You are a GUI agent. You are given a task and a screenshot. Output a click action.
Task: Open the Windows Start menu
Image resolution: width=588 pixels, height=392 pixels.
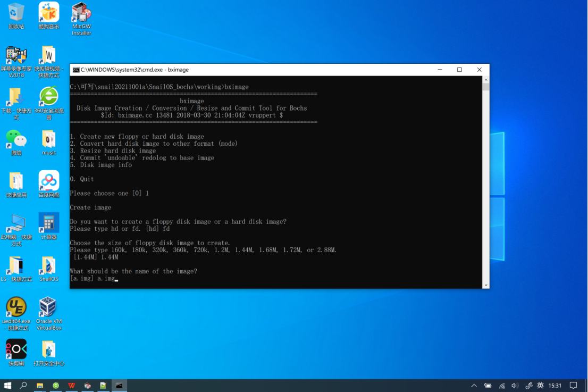(7, 385)
